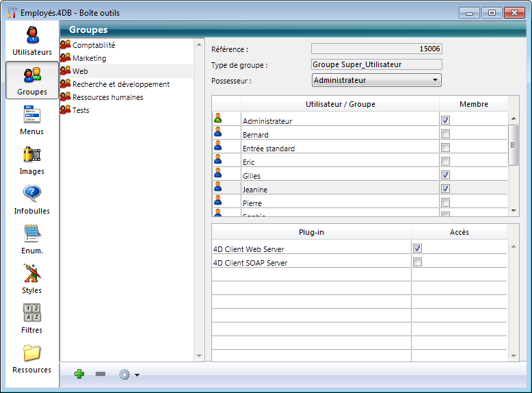The width and height of the screenshot is (532, 393).
Task: Enable 4D Client SOAP Server access
Action: click(x=417, y=262)
